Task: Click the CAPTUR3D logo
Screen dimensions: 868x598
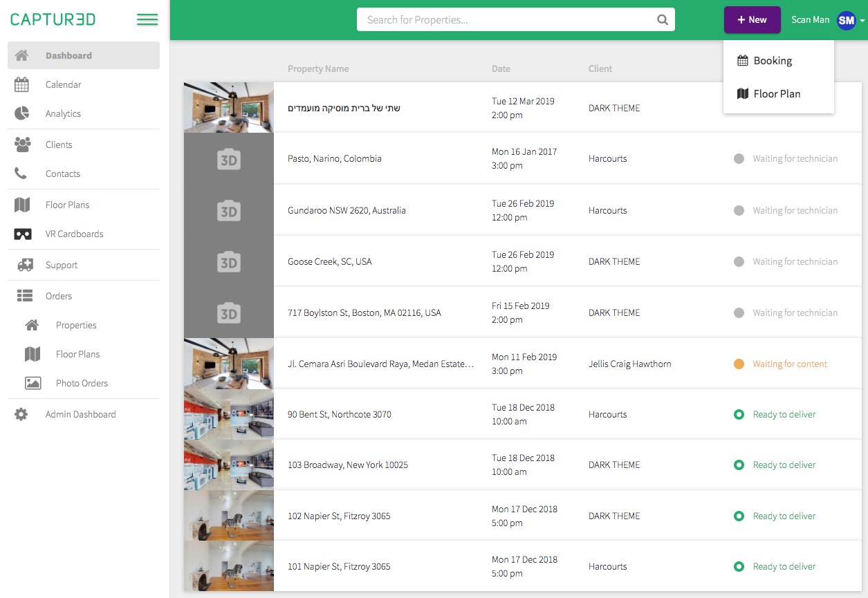Action: (53, 20)
